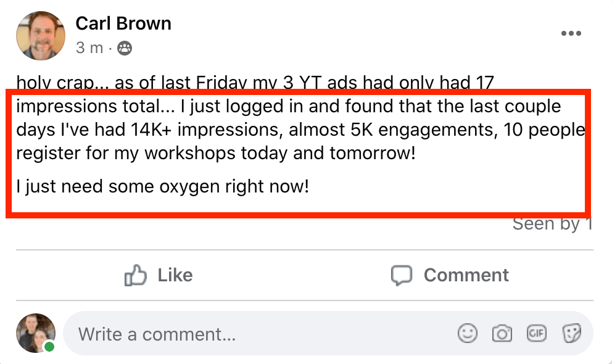Click the green online status dot

coord(49,347)
